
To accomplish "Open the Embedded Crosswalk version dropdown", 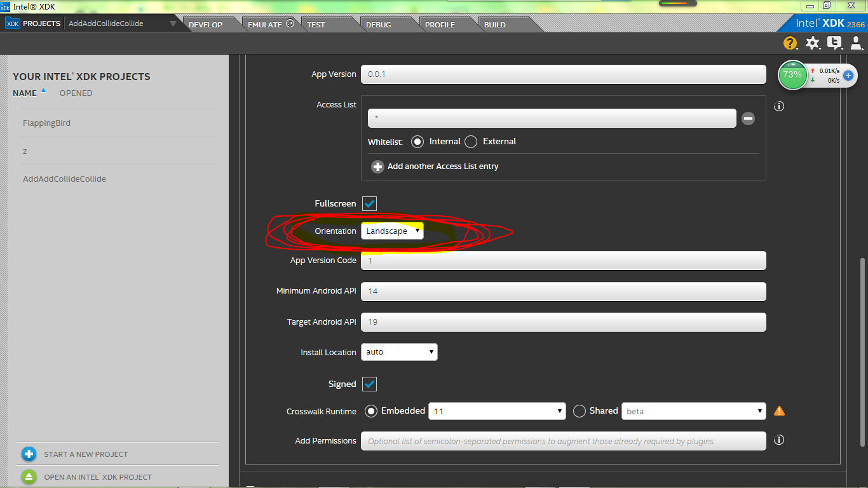I will tap(497, 411).
